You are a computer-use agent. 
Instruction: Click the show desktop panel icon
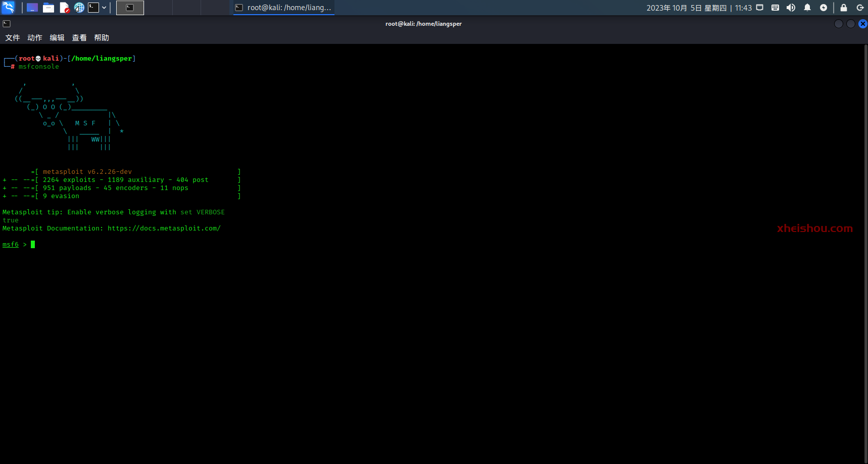[x=32, y=8]
